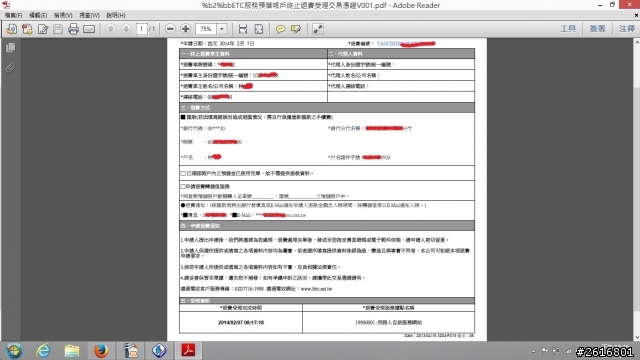Select the highlight text tool icon
Screen dimensions: 640x360
pos(296,29)
